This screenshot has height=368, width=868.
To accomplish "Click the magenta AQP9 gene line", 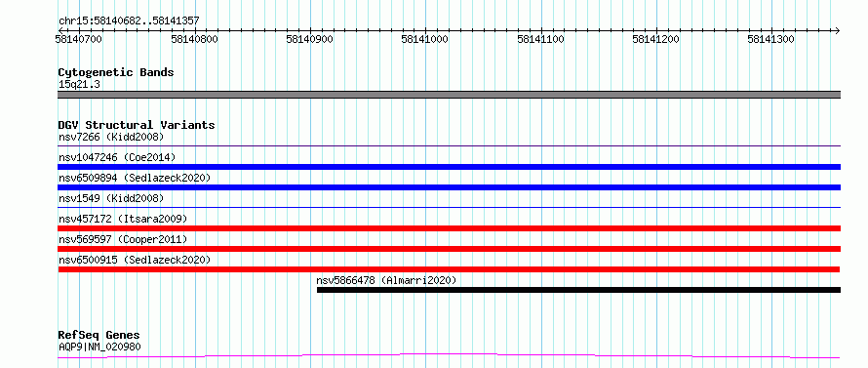I will pyautogui.click(x=449, y=356).
